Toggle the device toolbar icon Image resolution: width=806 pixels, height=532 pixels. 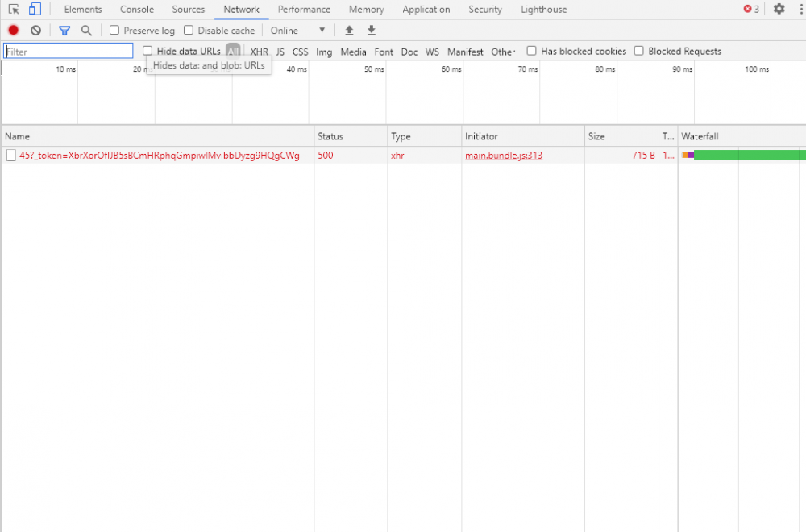click(35, 10)
